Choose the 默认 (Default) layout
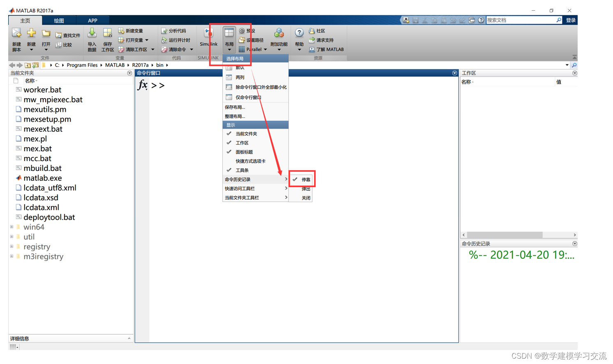The height and width of the screenshot is (364, 613). (255, 68)
